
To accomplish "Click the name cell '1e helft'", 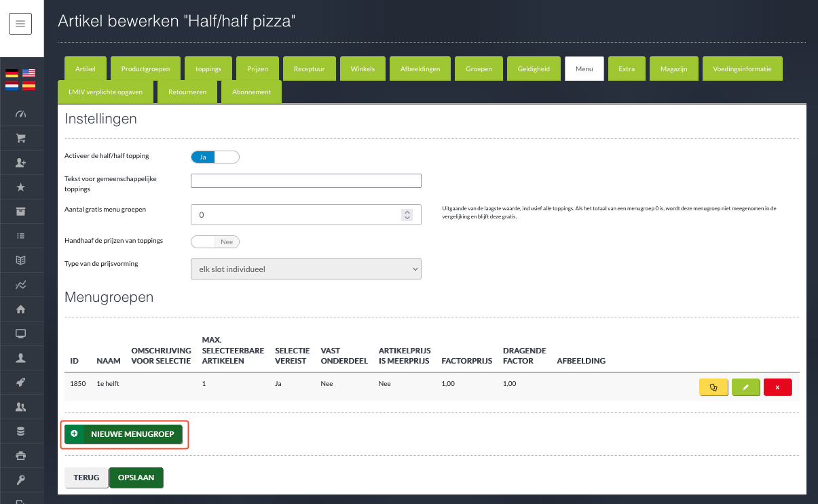I will pyautogui.click(x=108, y=384).
